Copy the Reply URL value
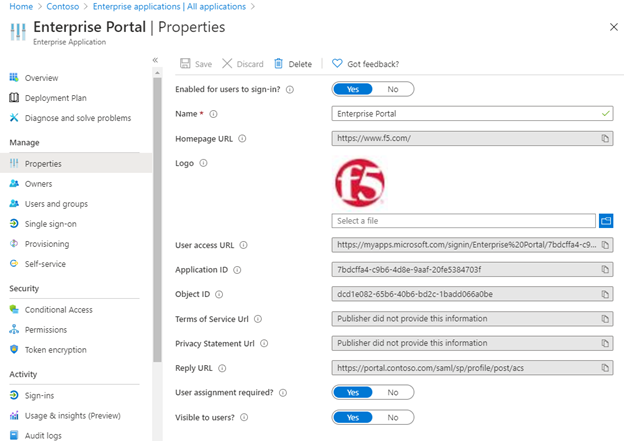 (x=605, y=368)
